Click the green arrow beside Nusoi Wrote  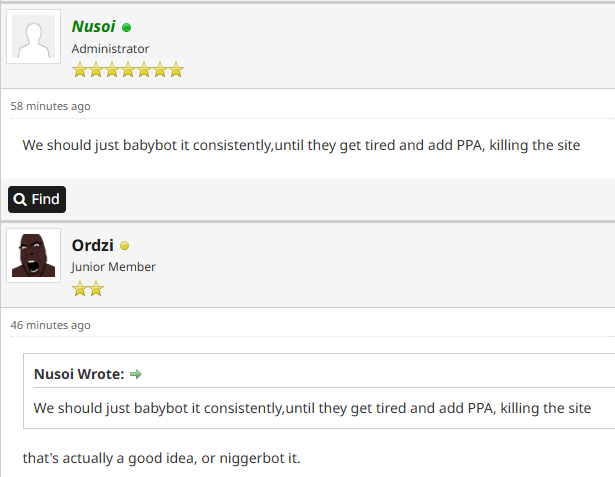136,374
